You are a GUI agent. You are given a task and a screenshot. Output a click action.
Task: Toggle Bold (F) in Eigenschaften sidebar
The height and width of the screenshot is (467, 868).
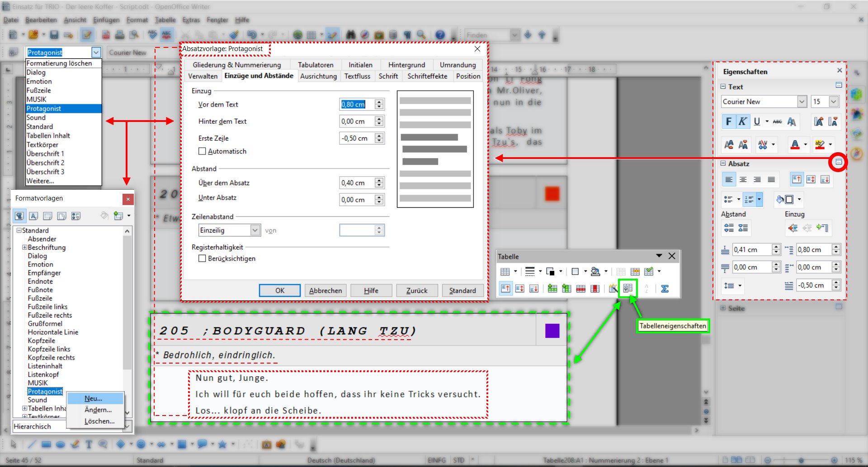[x=728, y=121]
